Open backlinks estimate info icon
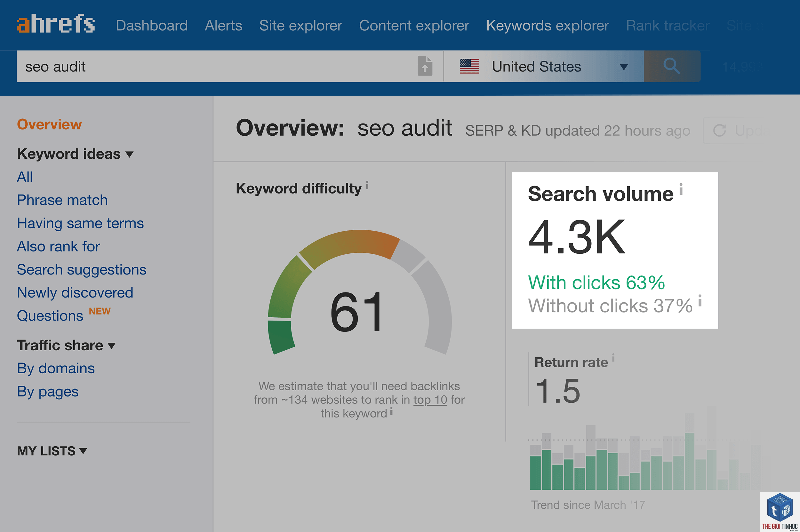800x532 pixels. tap(391, 412)
